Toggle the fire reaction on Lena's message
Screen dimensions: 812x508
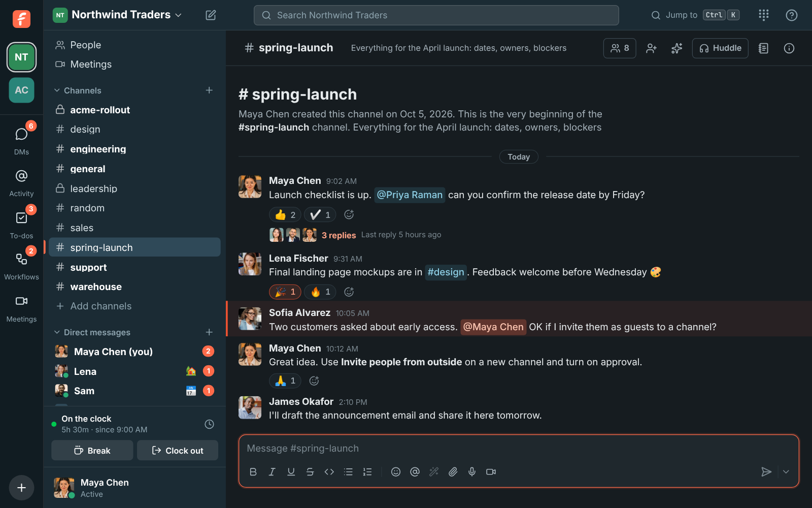pos(320,292)
